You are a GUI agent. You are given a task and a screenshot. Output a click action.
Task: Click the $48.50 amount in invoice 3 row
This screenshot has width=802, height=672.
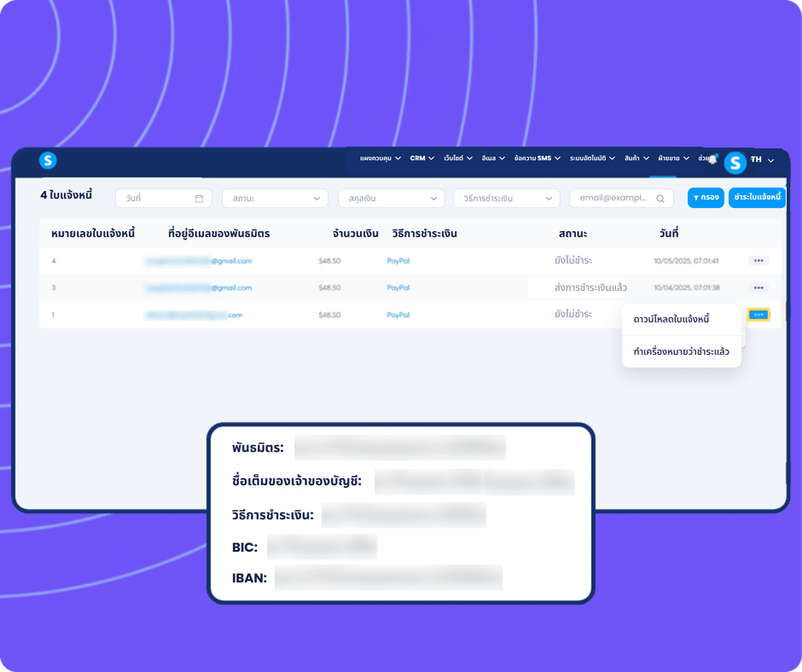tap(329, 287)
